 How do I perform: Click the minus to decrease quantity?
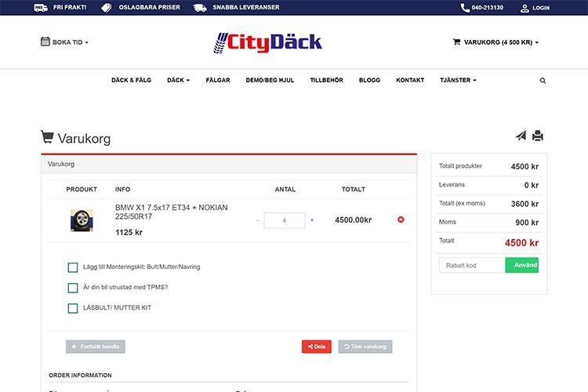pos(257,220)
